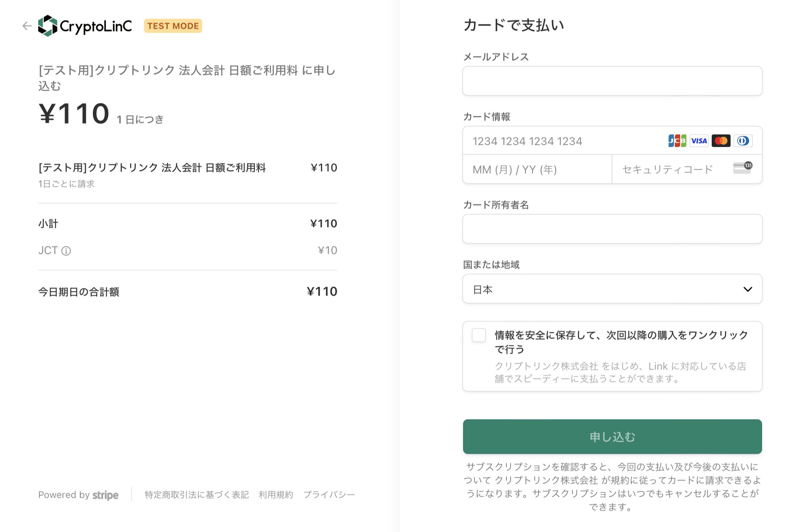Click the back arrow icon
Screen dimensions: 790x532
coord(27,26)
